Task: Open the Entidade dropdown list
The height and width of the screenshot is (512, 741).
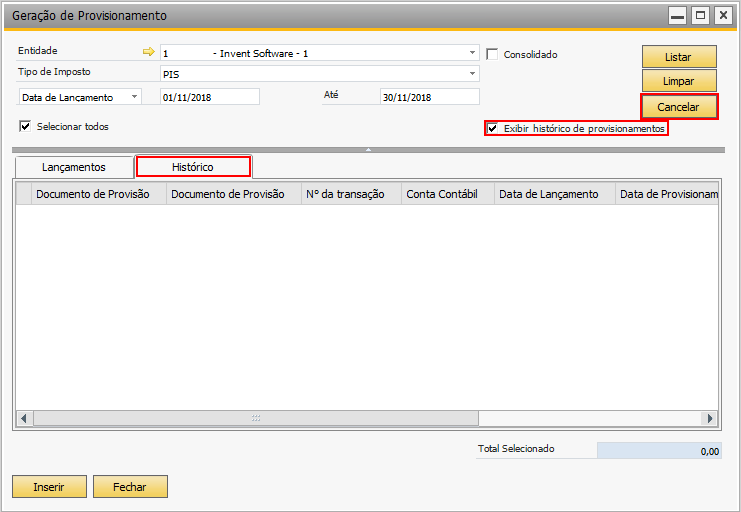Action: point(472,52)
